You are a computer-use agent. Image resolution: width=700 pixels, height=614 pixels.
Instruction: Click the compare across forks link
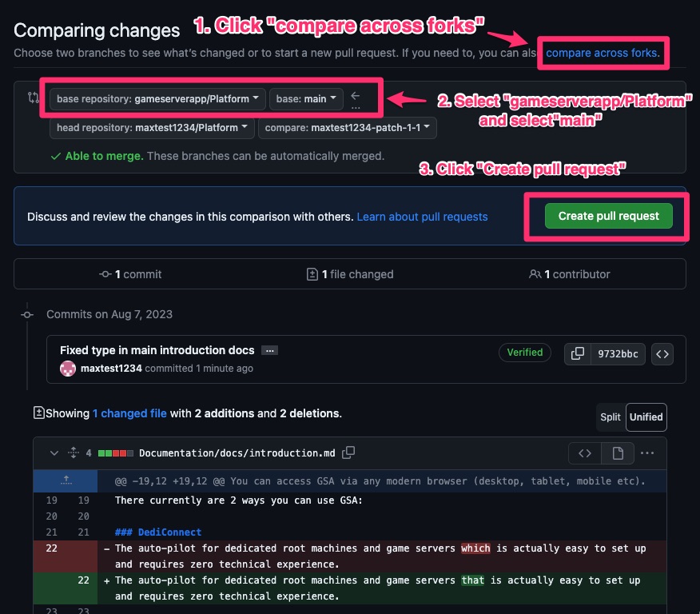(x=603, y=54)
